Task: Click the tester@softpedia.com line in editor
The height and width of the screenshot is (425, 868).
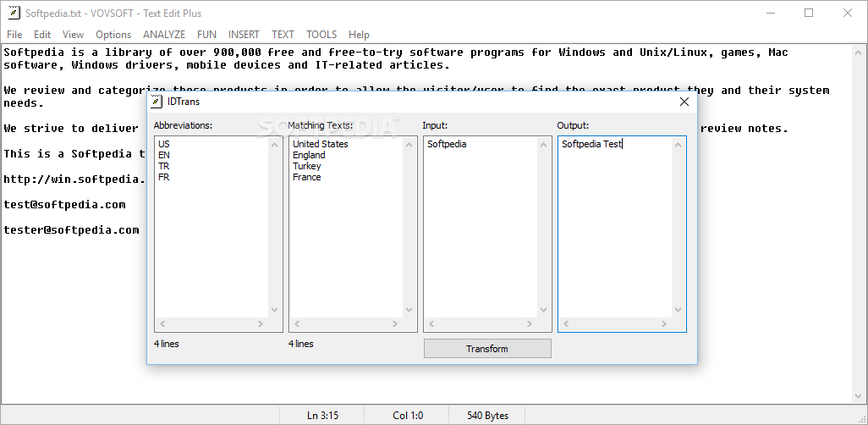Action: (x=71, y=230)
